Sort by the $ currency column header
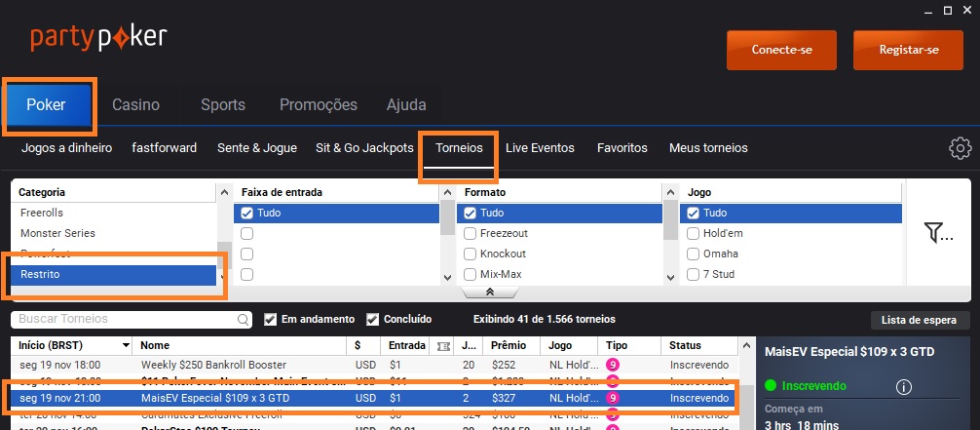The width and height of the screenshot is (980, 430). coord(358,345)
